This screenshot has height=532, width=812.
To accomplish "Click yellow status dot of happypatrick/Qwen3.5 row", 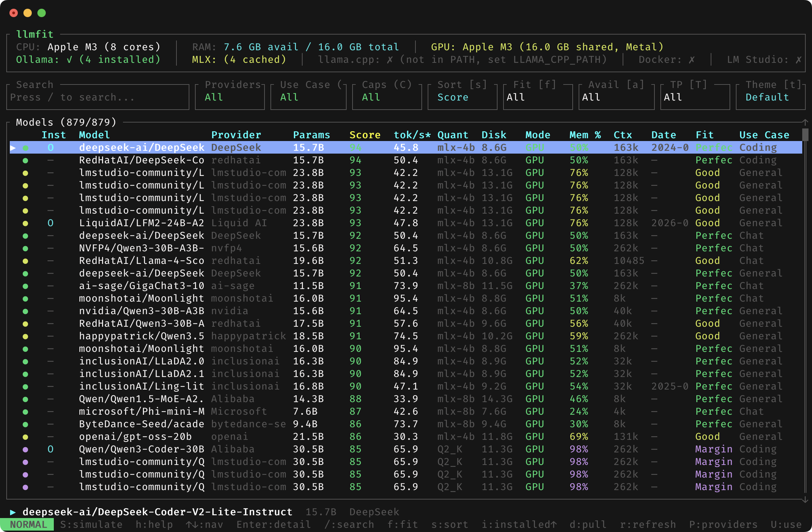I will point(26,337).
